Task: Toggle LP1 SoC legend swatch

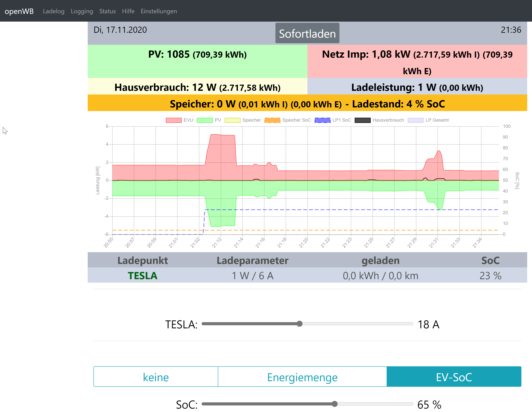Action: (322, 120)
